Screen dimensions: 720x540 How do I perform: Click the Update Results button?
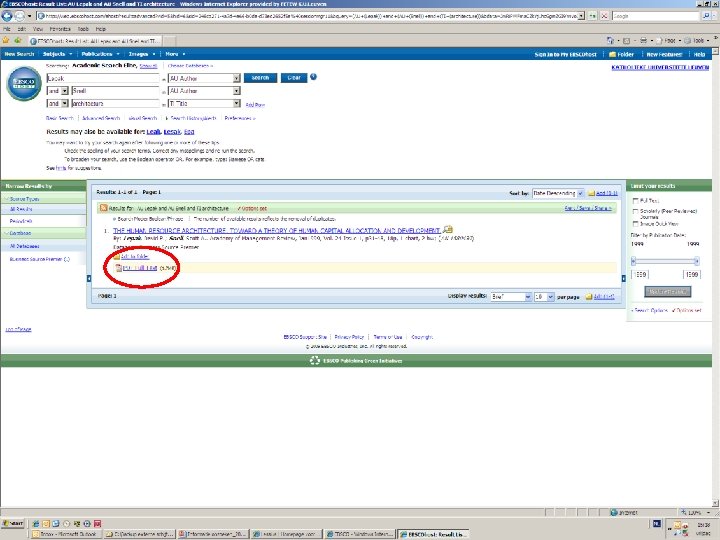point(668,292)
